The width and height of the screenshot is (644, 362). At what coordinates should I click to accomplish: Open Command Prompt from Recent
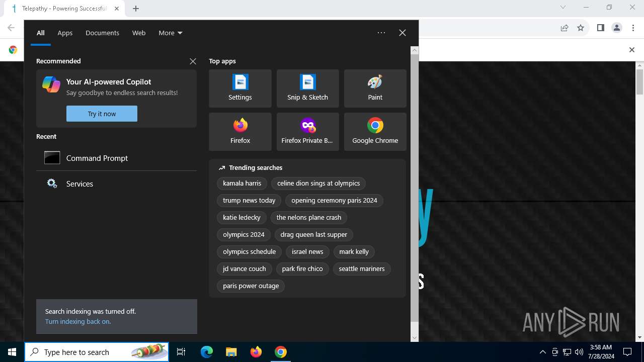(116, 158)
